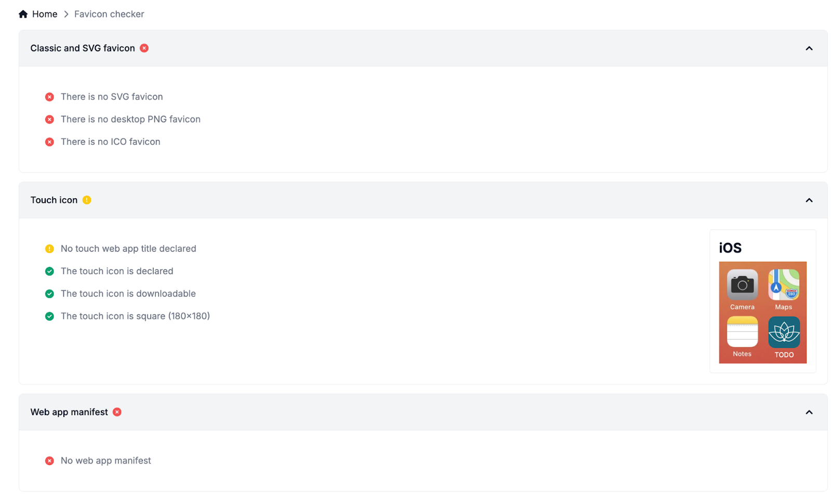
Task: Collapse the Touch icon section chevron
Action: [x=809, y=200]
